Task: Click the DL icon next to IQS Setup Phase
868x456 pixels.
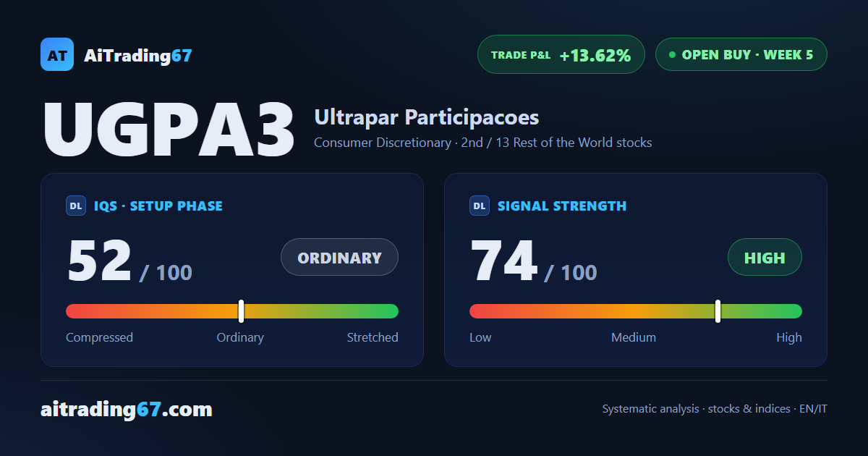Action: (x=76, y=206)
